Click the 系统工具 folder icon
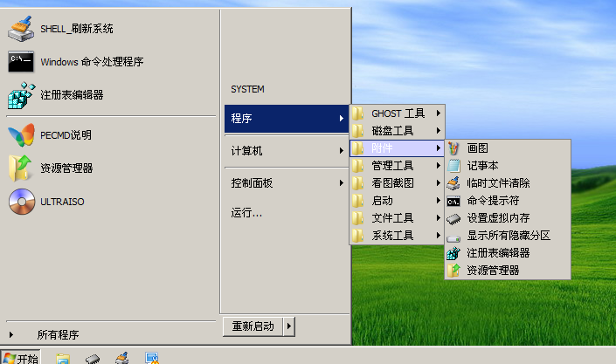Image resolution: width=616 pixels, height=364 pixels. (357, 236)
